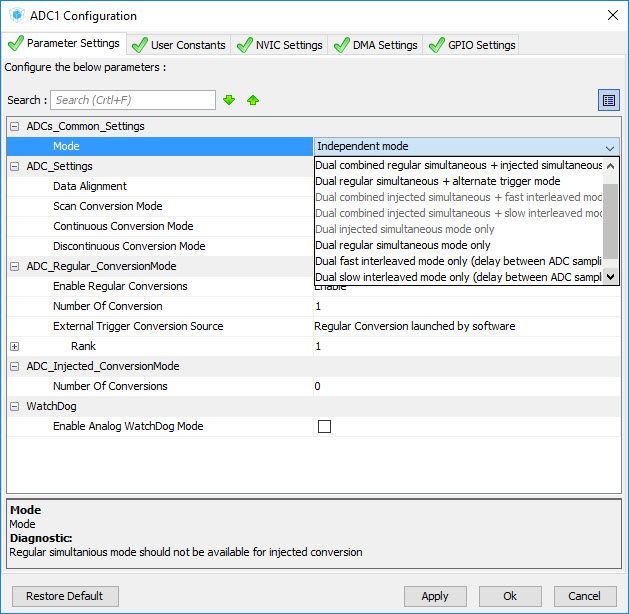Select Dual combined regular simultaneous + injected simultaneous
The width and height of the screenshot is (629, 614).
click(459, 165)
